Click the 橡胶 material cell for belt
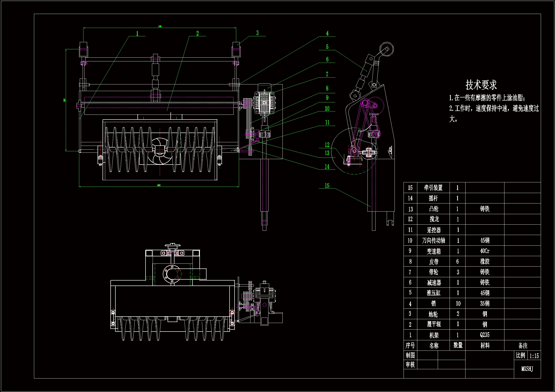The image size is (555, 392). (x=485, y=261)
